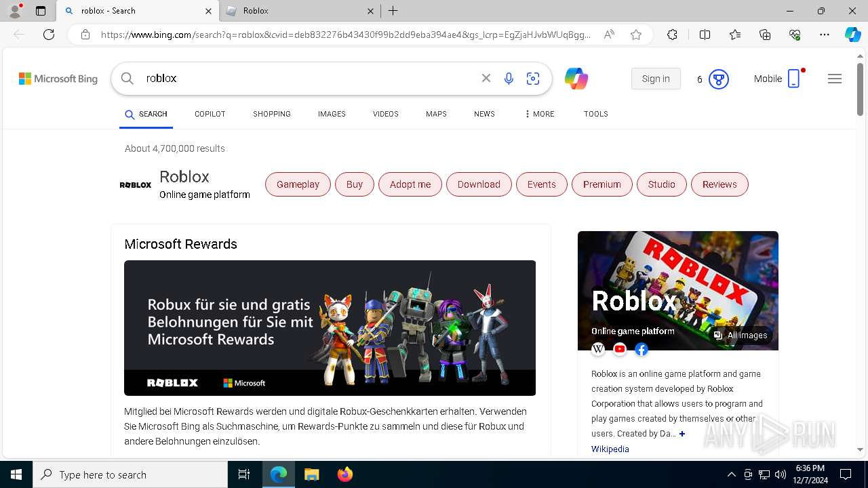Select the Reviews chip
The height and width of the screenshot is (488, 868).
click(x=719, y=184)
